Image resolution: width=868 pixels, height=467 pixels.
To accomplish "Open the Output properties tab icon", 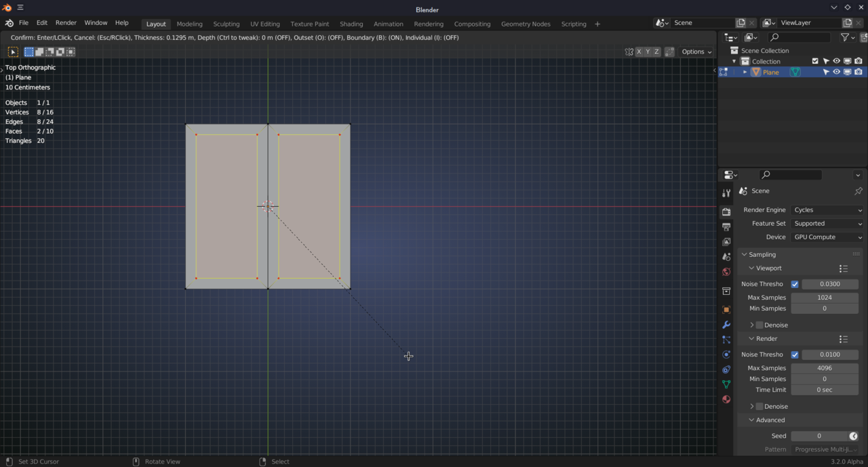I will pyautogui.click(x=726, y=227).
